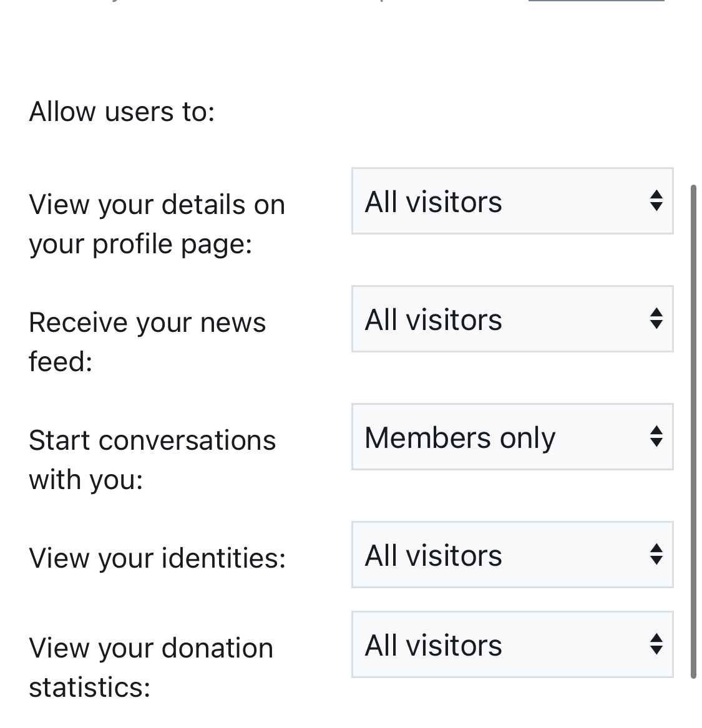Screen dimensions: 702x728
Task: Open the donation statistics visibility dropdown
Action: tap(512, 645)
